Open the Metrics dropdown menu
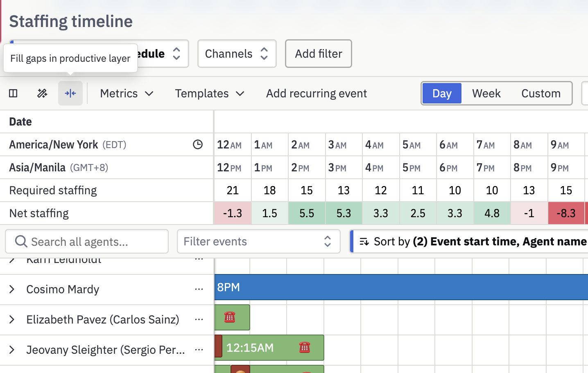This screenshot has width=588, height=373. (127, 93)
